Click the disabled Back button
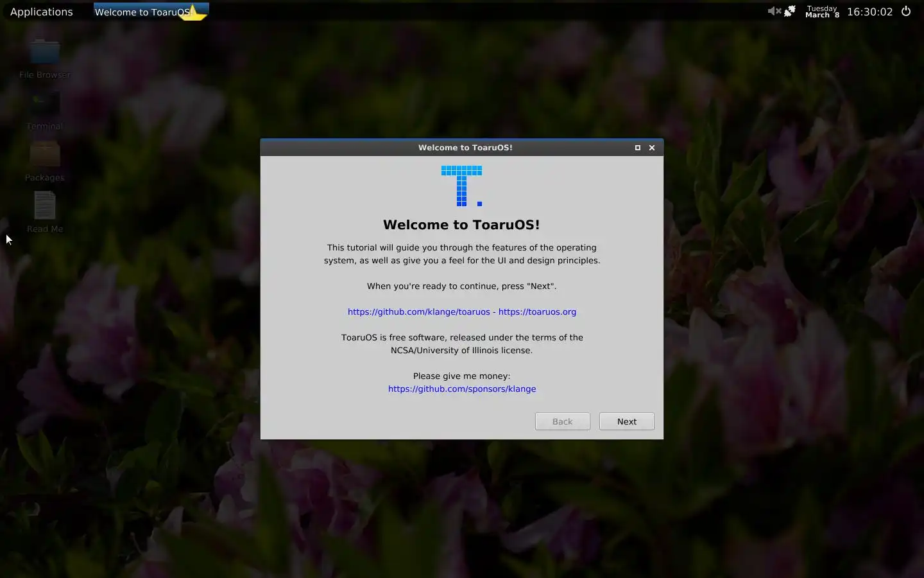 click(x=563, y=421)
